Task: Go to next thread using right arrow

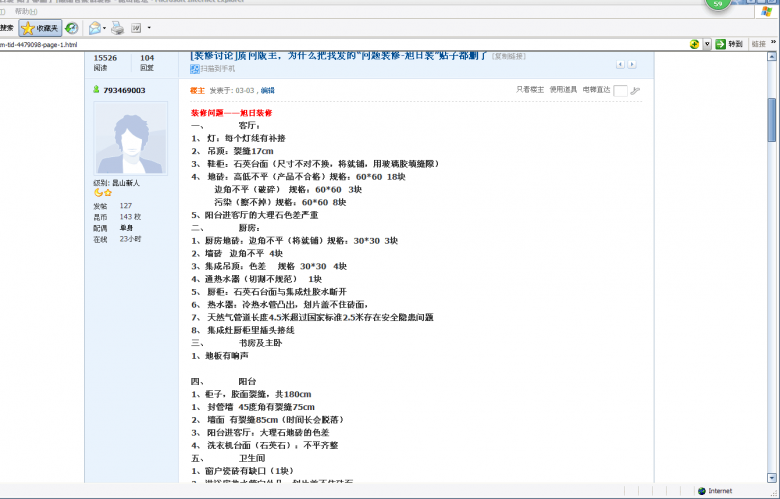Action: tap(630, 64)
